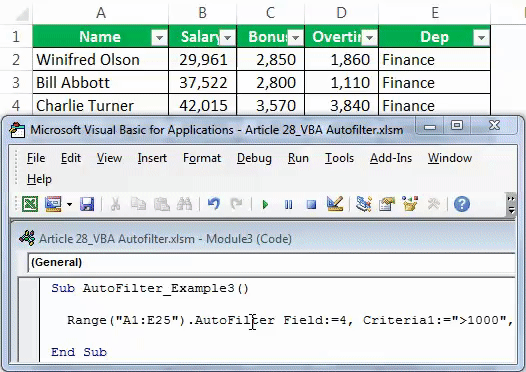Open the Salary column filter dropdown
Image resolution: width=526 pixels, height=372 pixels.
(227, 37)
